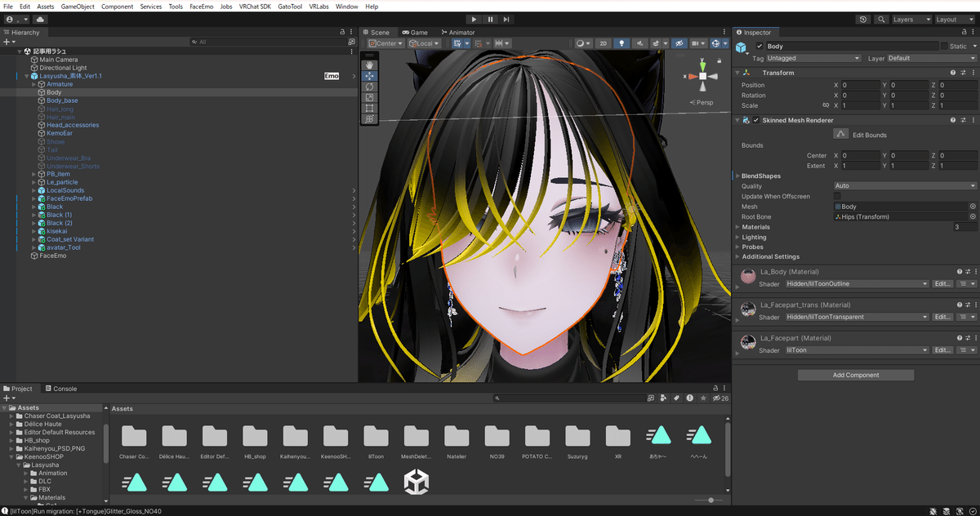Toggle Scene audio mute button
The width and height of the screenshot is (980, 516).
(x=639, y=43)
